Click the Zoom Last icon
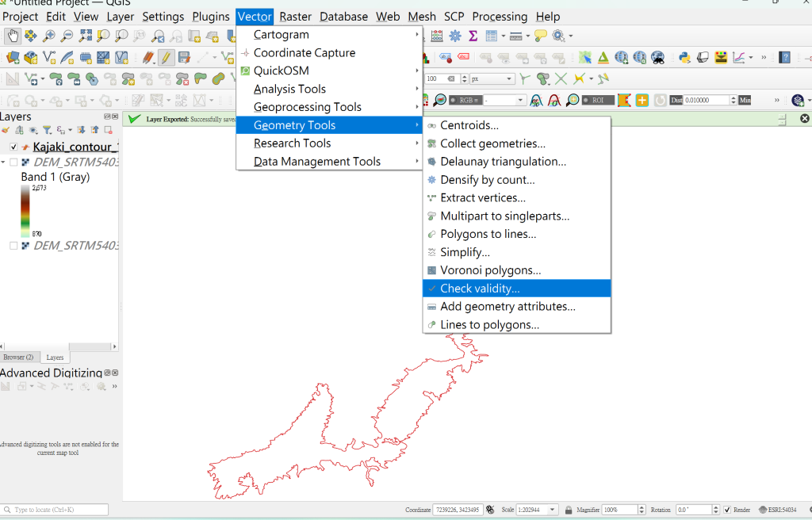Viewport: 812px width, 520px height. [x=158, y=36]
